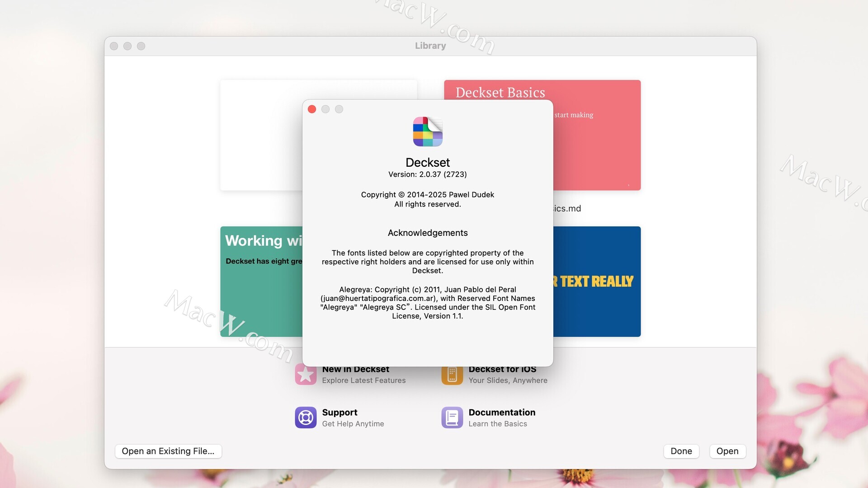The image size is (868, 488).
Task: Click the Deckset app icon in About window
Action: (x=428, y=131)
